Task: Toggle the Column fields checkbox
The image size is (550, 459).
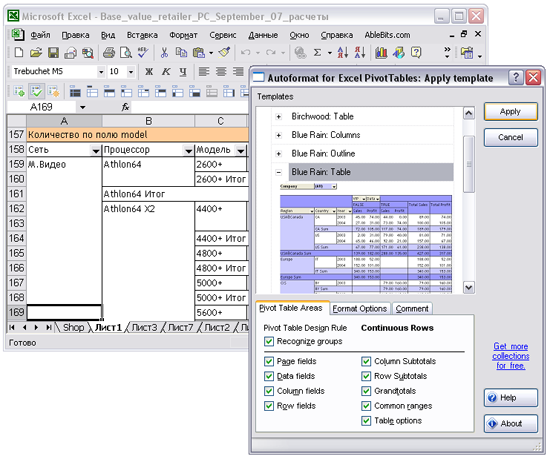Action: pyautogui.click(x=269, y=391)
